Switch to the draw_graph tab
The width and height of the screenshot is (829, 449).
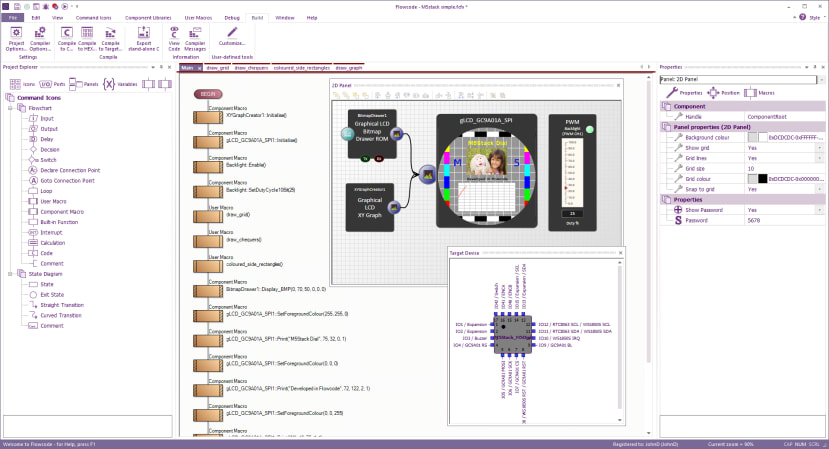tap(349, 68)
